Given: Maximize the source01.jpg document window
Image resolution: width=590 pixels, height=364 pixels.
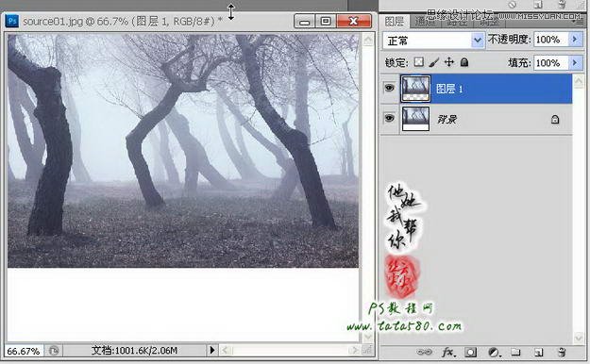Looking at the screenshot, I should pyautogui.click(x=326, y=22).
